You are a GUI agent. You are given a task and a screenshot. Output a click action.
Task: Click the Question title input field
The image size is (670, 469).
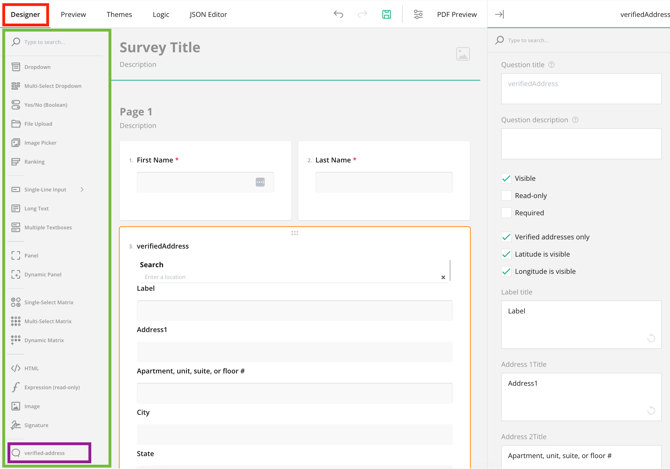tap(580, 88)
